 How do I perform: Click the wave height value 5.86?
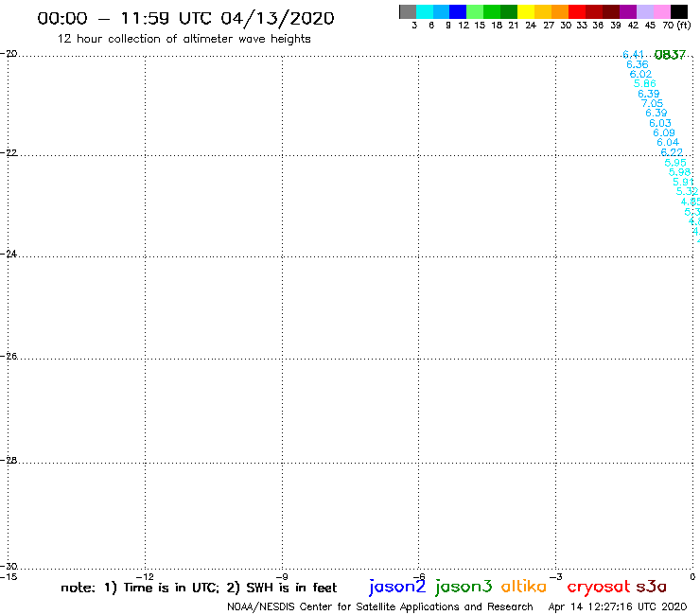pyautogui.click(x=644, y=83)
